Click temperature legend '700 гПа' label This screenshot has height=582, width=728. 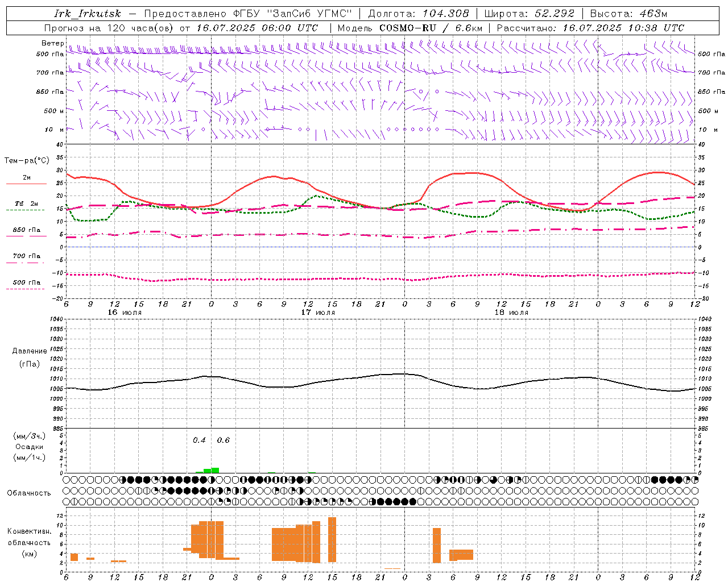[26, 256]
